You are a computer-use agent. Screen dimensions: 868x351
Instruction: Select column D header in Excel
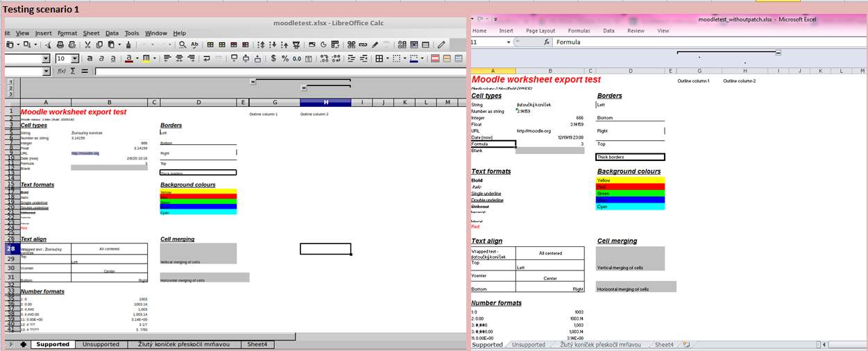click(x=631, y=71)
